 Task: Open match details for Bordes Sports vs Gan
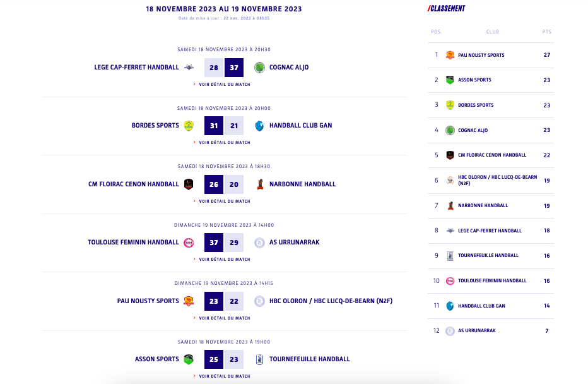coord(224,143)
